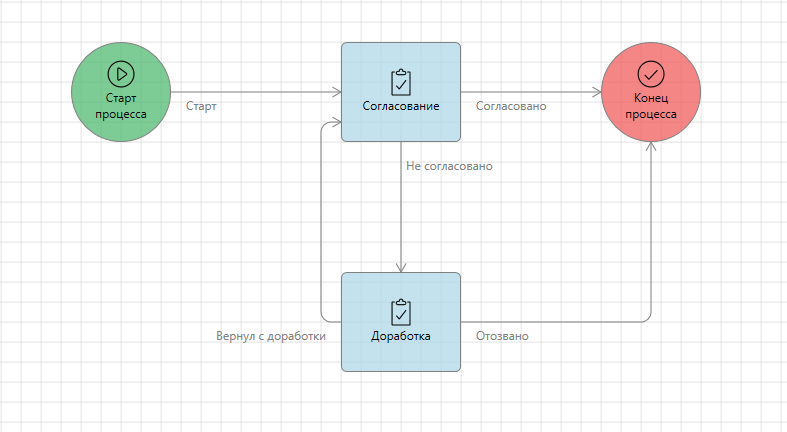This screenshot has height=432, width=787.
Task: Select the arrowhead pointing into Конец процесса from Согласовано
Action: (x=597, y=92)
